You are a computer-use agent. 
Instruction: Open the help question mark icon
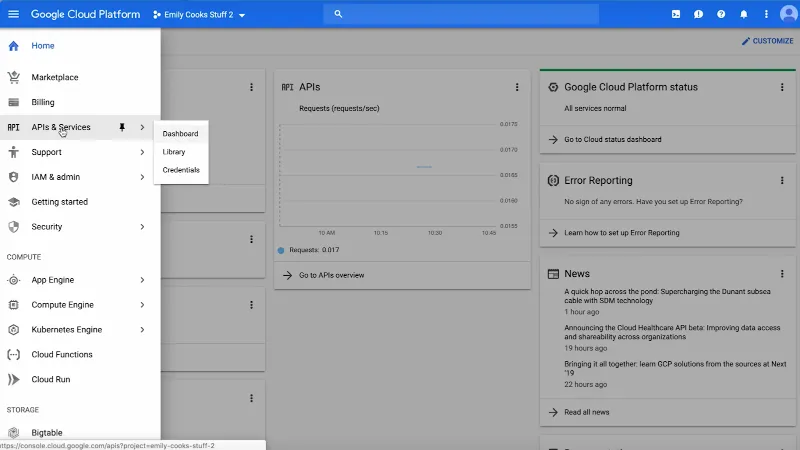coord(721,14)
